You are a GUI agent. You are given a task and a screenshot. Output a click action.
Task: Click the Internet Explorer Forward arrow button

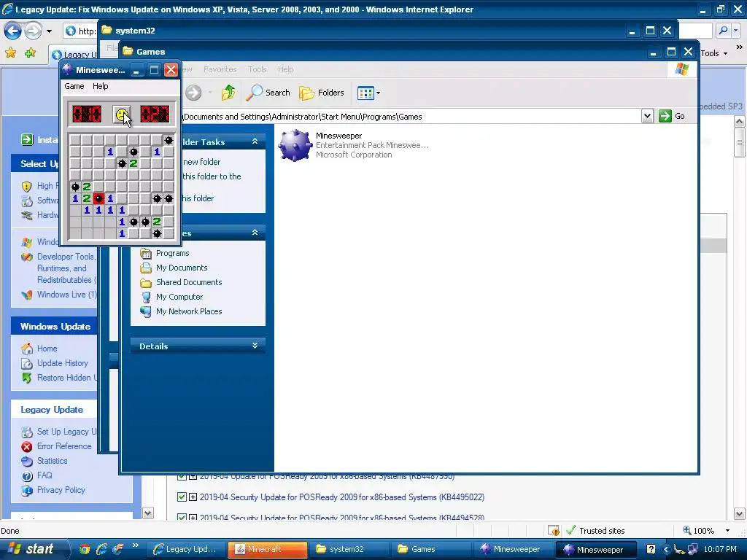[33, 31]
